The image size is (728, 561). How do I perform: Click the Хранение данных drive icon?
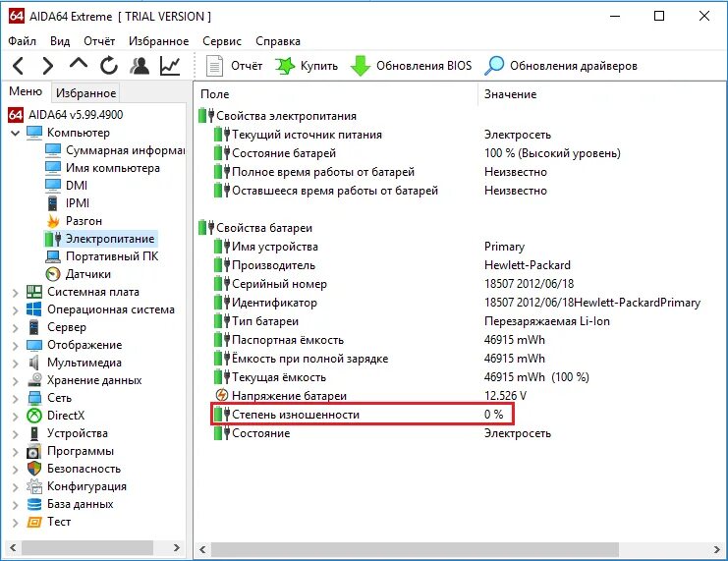(34, 380)
